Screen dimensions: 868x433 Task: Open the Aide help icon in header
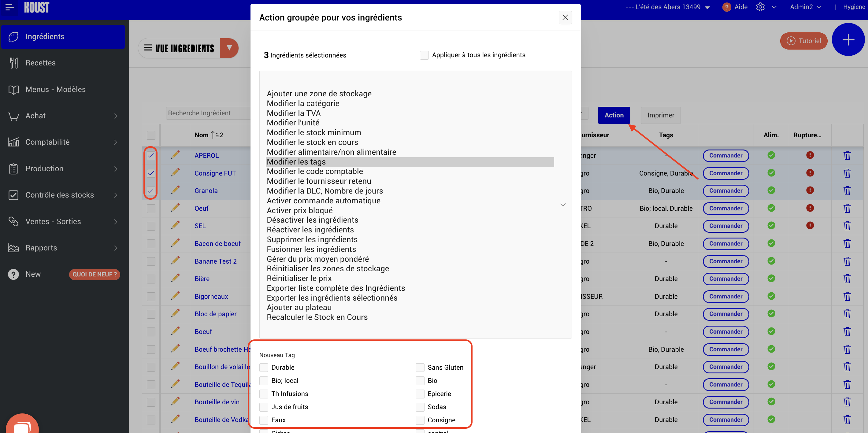click(726, 7)
